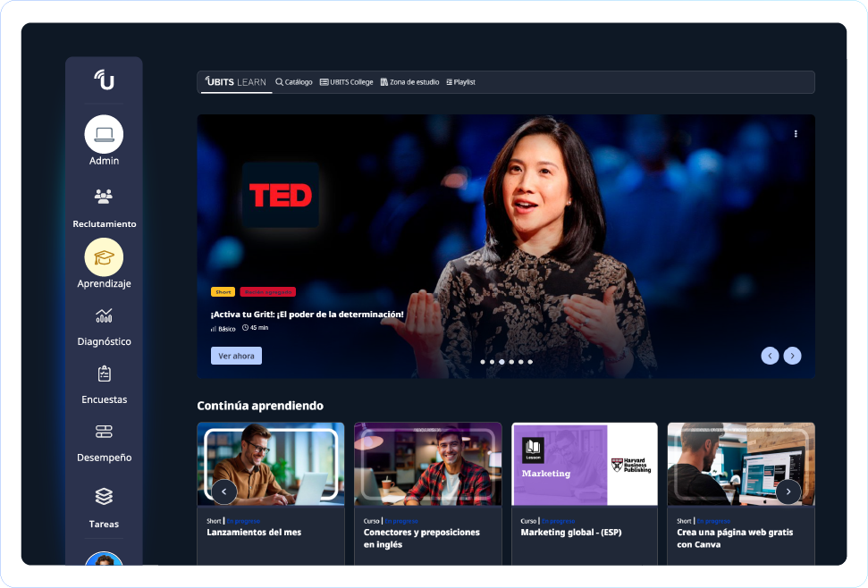Click the user avatar in sidebar
This screenshot has width=868, height=588.
[104, 559]
